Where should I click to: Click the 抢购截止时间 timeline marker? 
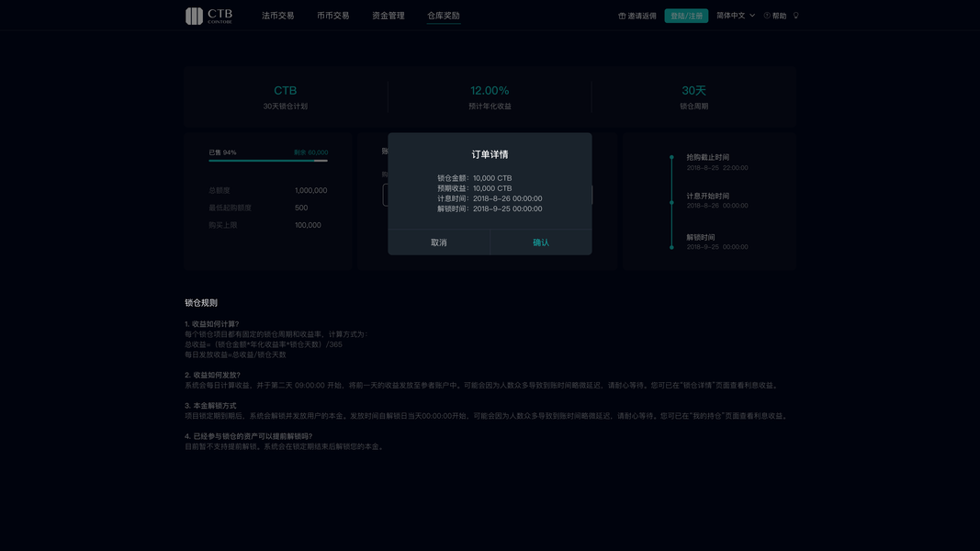(x=672, y=157)
